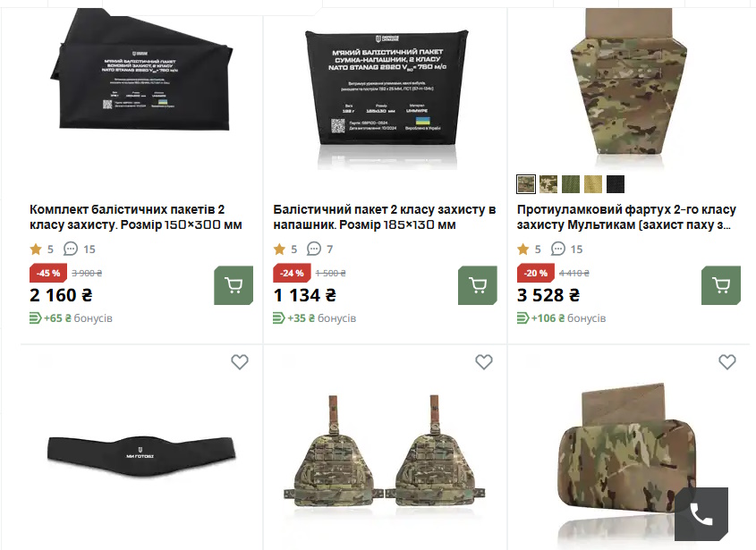Click rating star of the 150×300 packet set
This screenshot has height=550, width=756.
click(36, 249)
